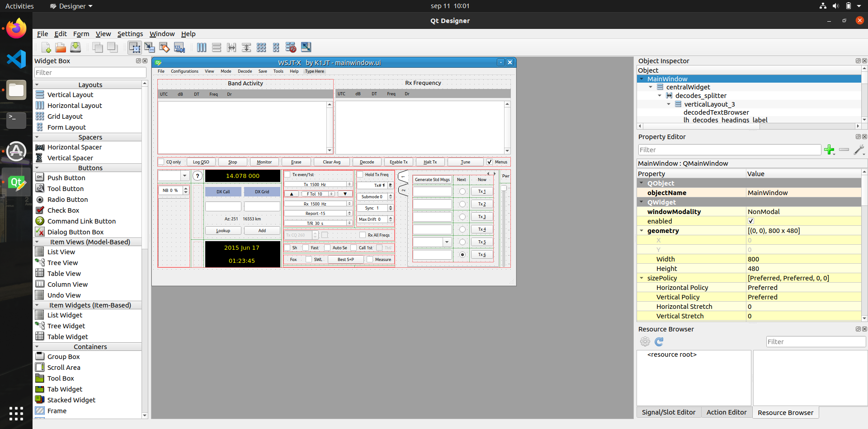The image size is (868, 429).
Task: Uncheck the Menus checkbox
Action: [489, 162]
